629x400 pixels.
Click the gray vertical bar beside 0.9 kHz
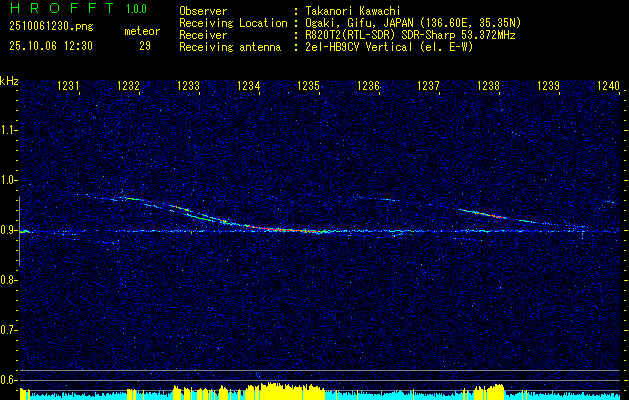pyautogui.click(x=19, y=231)
